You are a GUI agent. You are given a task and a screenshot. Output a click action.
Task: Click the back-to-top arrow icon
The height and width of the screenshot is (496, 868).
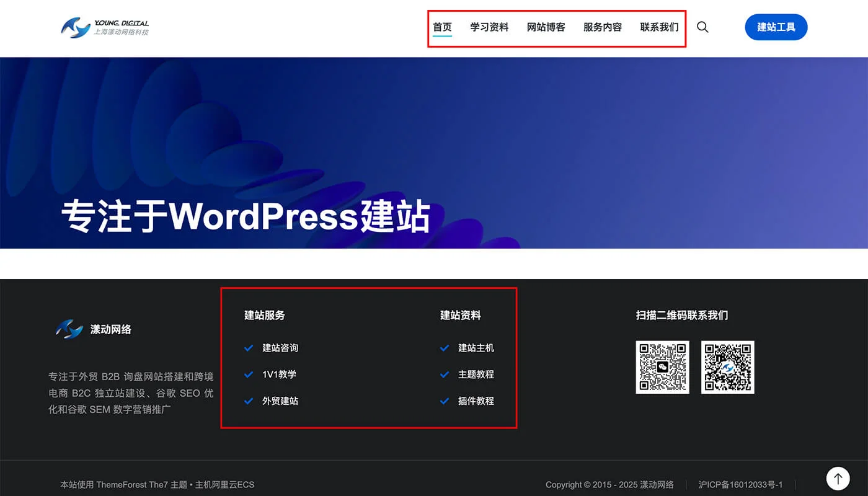pyautogui.click(x=838, y=478)
